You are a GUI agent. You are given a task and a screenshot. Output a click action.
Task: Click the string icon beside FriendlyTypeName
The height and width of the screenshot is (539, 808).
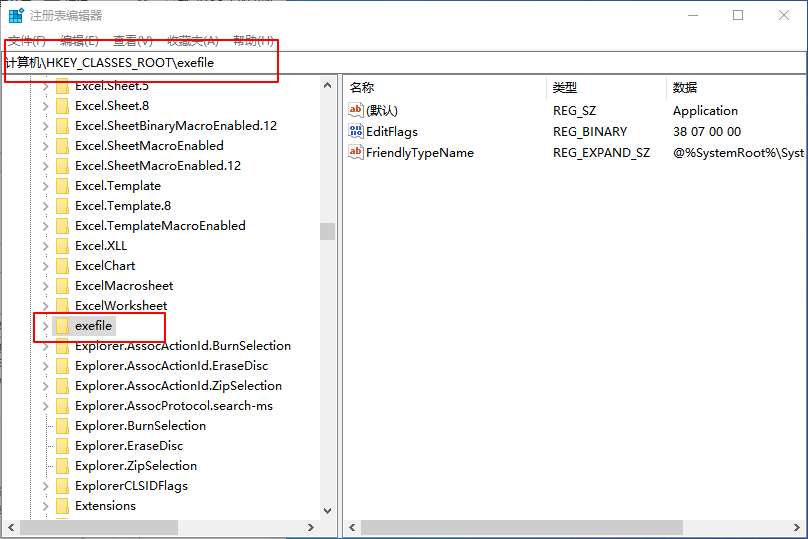(x=356, y=153)
